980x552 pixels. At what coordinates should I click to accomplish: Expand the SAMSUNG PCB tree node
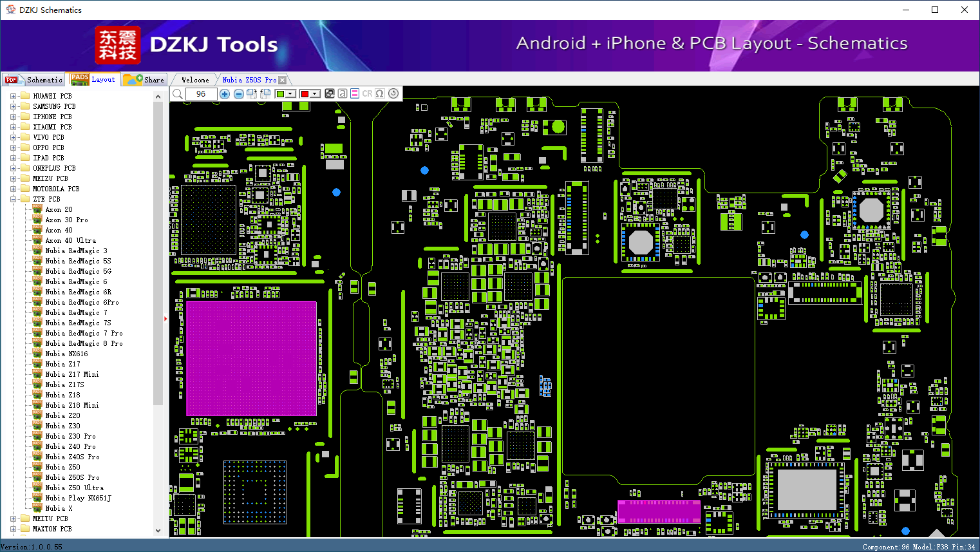tap(14, 106)
